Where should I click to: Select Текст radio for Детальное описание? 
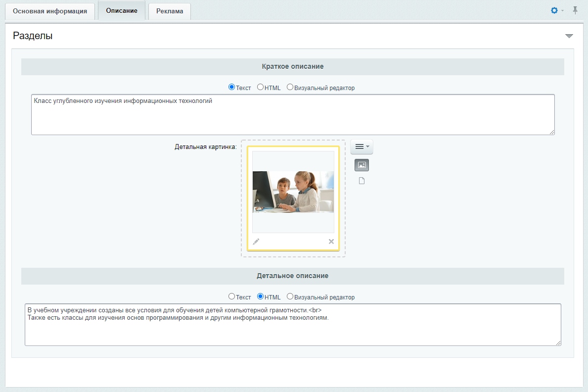(x=232, y=296)
